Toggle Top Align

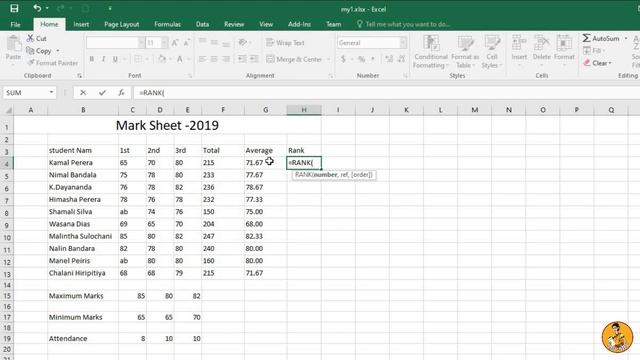click(202, 42)
